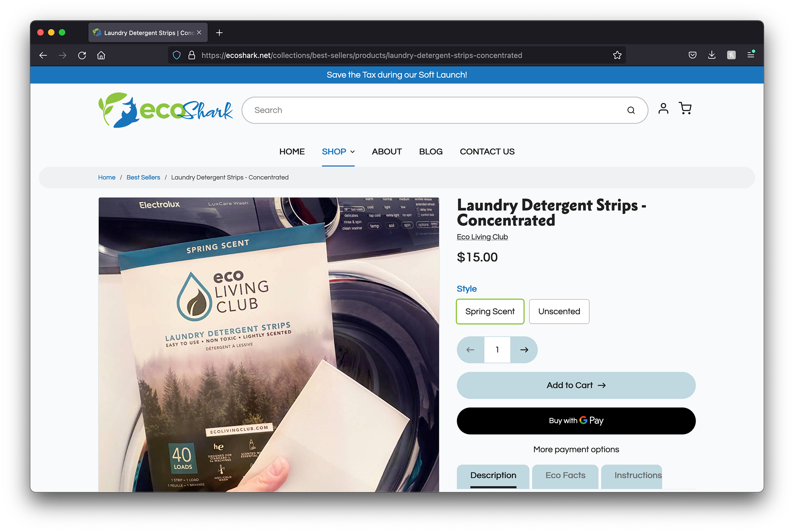Select the Unscented style option
This screenshot has width=794, height=532.
[x=559, y=311]
